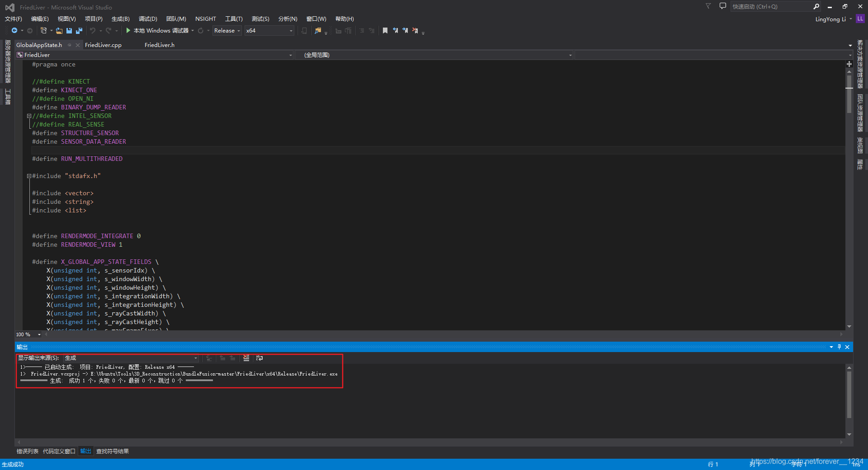Image resolution: width=868 pixels, height=470 pixels.
Task: Click the Quick Launch search box
Action: point(770,6)
